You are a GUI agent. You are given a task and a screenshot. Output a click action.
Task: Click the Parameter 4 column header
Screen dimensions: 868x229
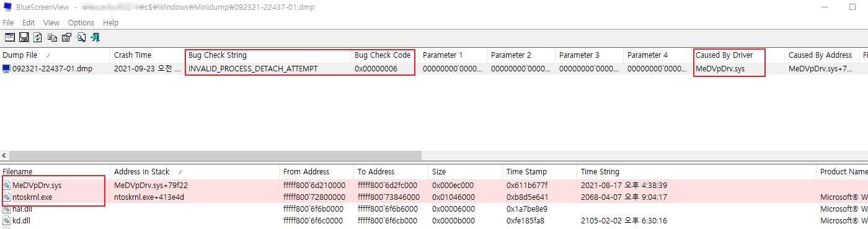658,55
